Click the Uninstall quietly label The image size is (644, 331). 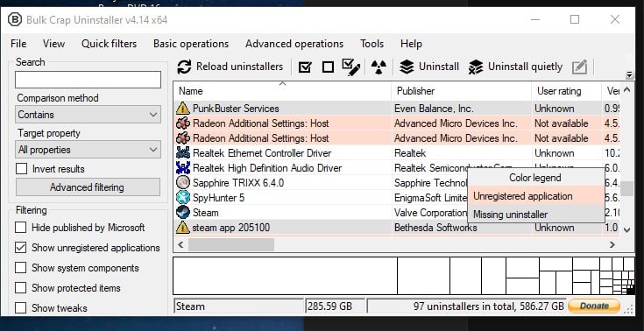click(x=526, y=67)
